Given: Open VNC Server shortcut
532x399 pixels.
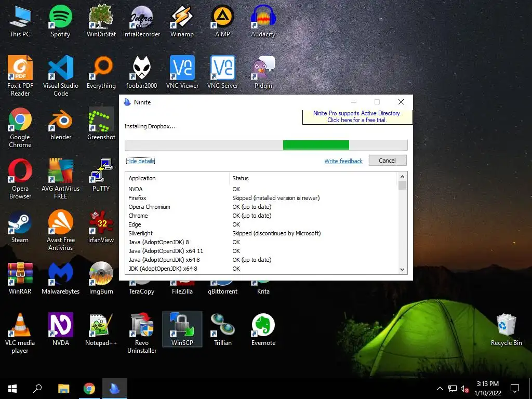Looking at the screenshot, I should pyautogui.click(x=222, y=73).
